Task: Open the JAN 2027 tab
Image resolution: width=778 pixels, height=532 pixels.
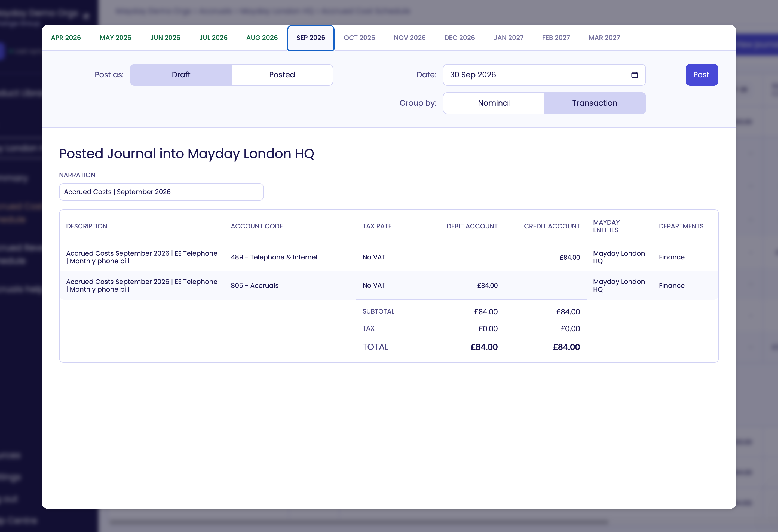Action: point(509,38)
